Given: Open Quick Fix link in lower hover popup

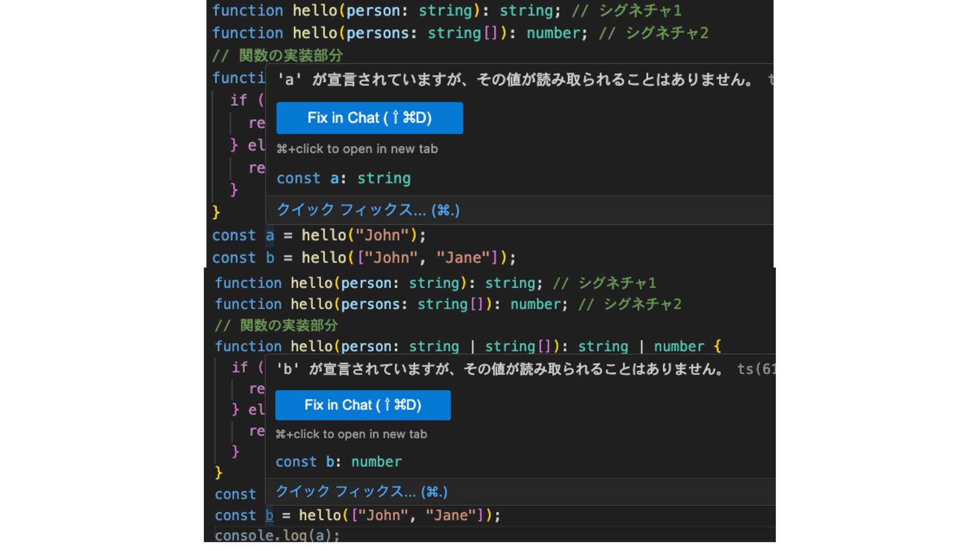Looking at the screenshot, I should (x=361, y=492).
